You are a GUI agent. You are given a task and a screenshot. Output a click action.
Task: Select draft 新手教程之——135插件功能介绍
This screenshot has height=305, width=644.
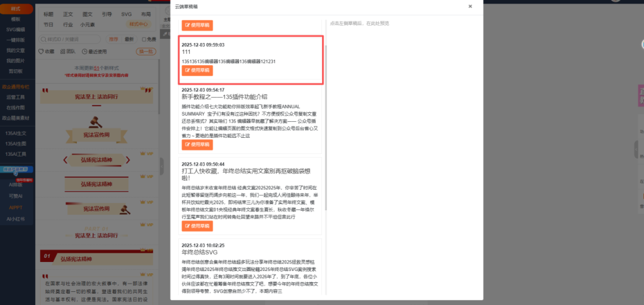[224, 97]
